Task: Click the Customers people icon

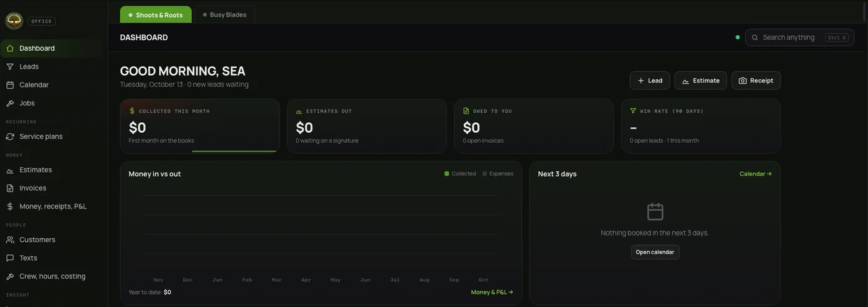Action: click(x=10, y=239)
